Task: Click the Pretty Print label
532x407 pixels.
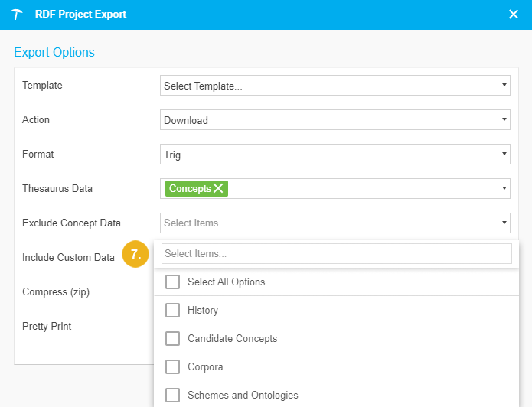Action: click(47, 327)
